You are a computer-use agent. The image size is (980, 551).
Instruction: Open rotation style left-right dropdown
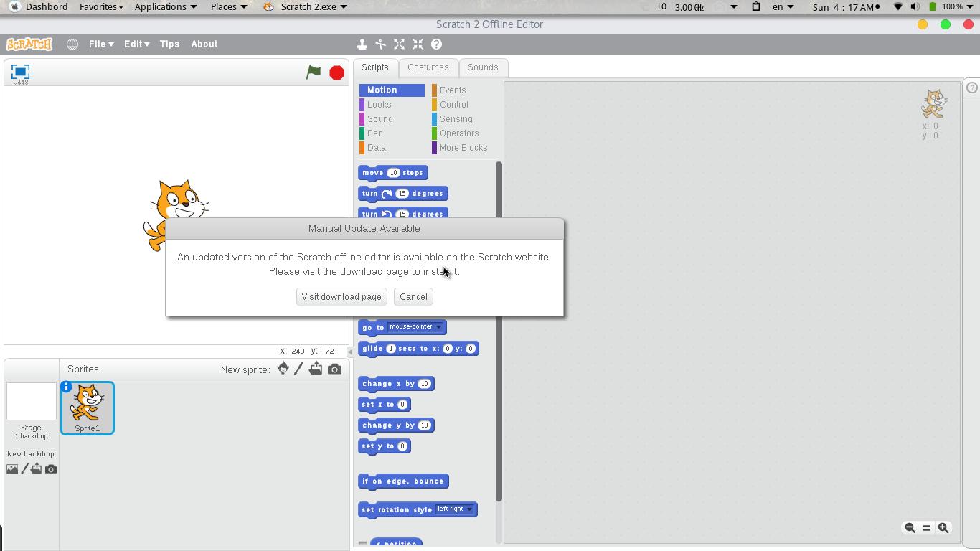pyautogui.click(x=456, y=509)
